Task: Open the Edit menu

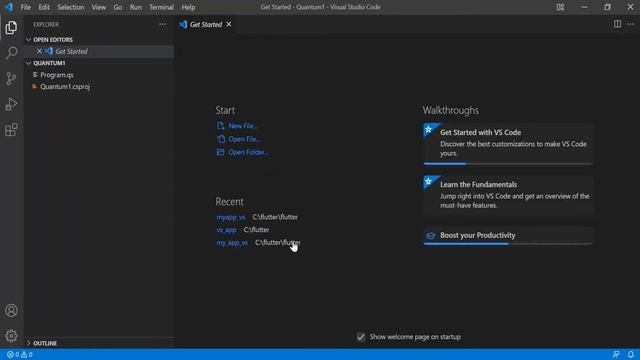Action: click(44, 7)
